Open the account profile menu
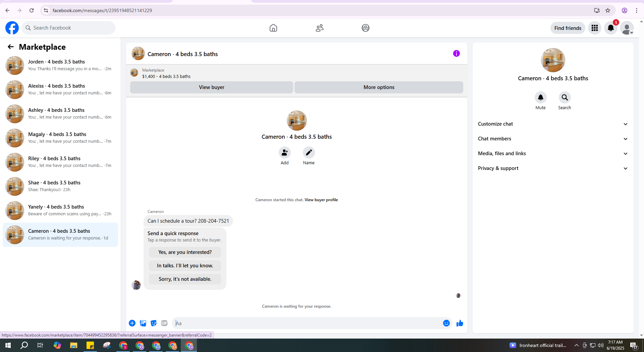 [x=627, y=28]
